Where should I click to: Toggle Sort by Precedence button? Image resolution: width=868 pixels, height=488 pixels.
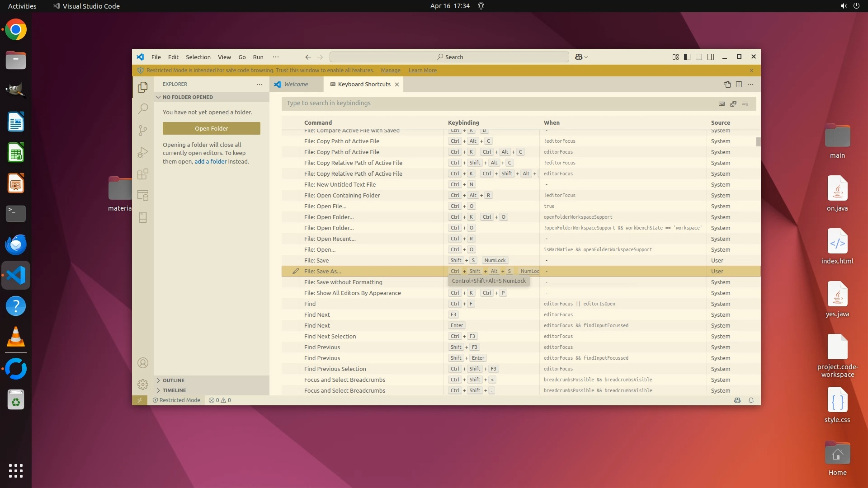pos(733,103)
